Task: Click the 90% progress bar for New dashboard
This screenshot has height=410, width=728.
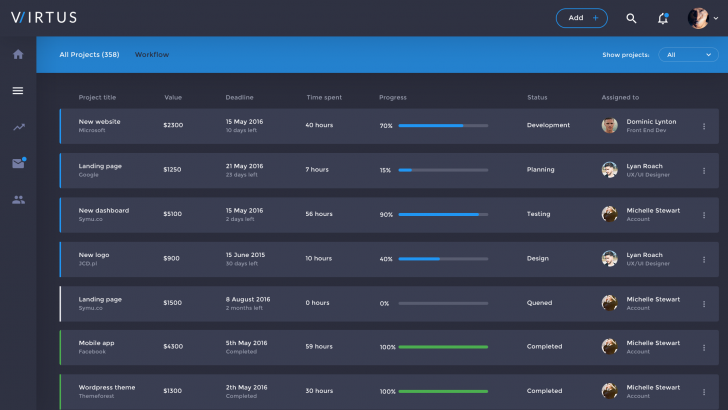Action: coord(443,215)
